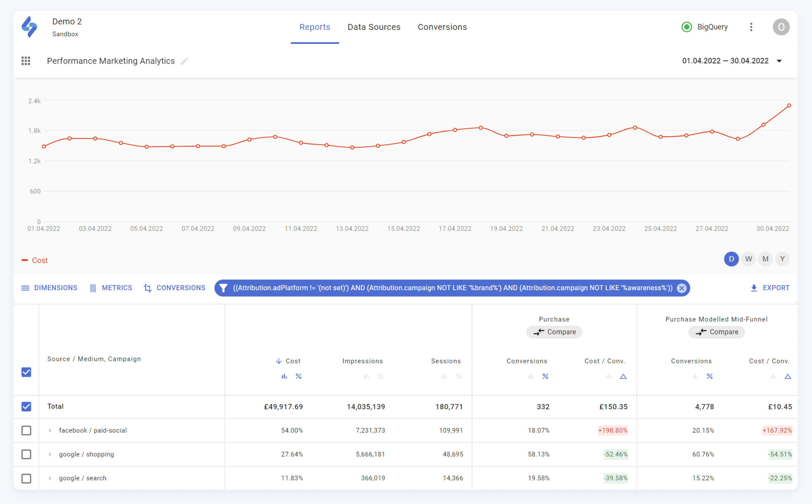Viewport: 812px width, 504px height.
Task: Toggle the header select-all checkbox
Action: (x=26, y=372)
